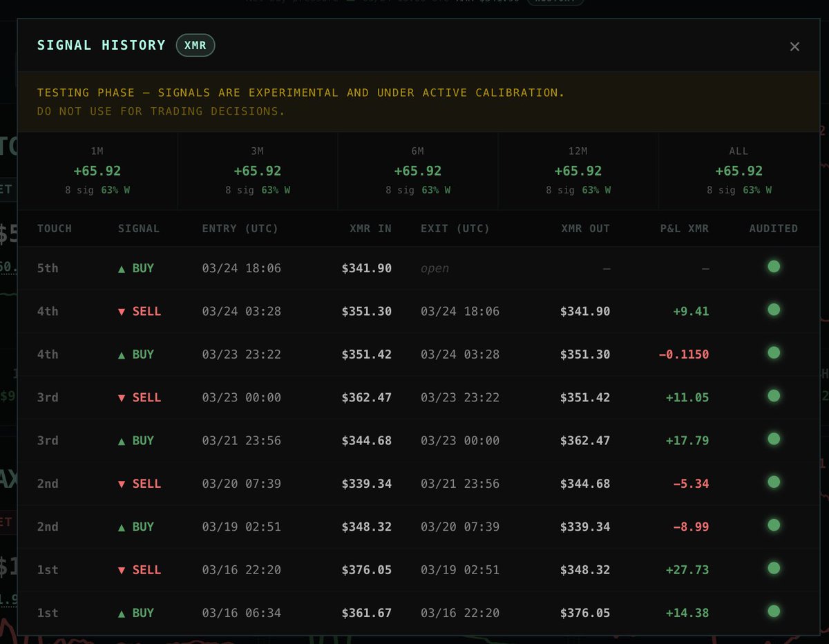Click the XMR IN price $339.34
Viewport: 829px width, 644px height.
[367, 484]
